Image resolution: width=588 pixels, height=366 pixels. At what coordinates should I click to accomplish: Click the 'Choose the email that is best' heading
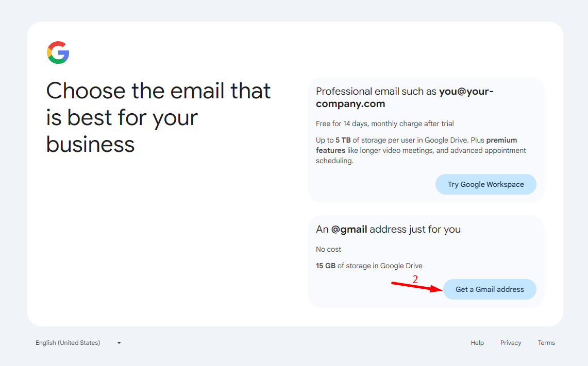[x=158, y=117]
